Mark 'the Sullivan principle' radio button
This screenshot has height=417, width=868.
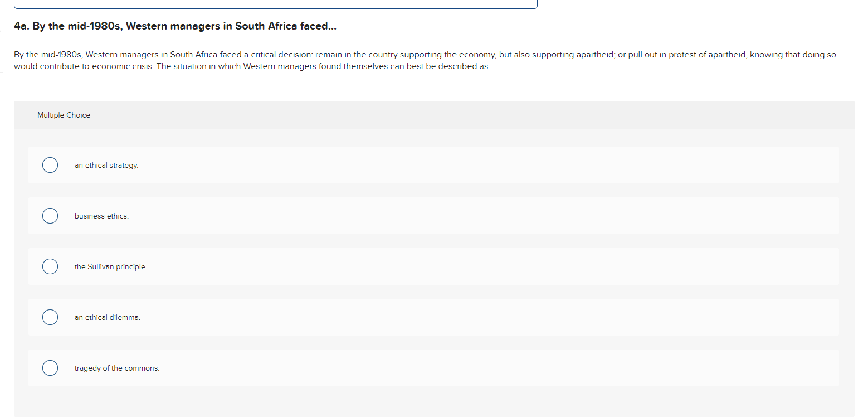tap(50, 266)
